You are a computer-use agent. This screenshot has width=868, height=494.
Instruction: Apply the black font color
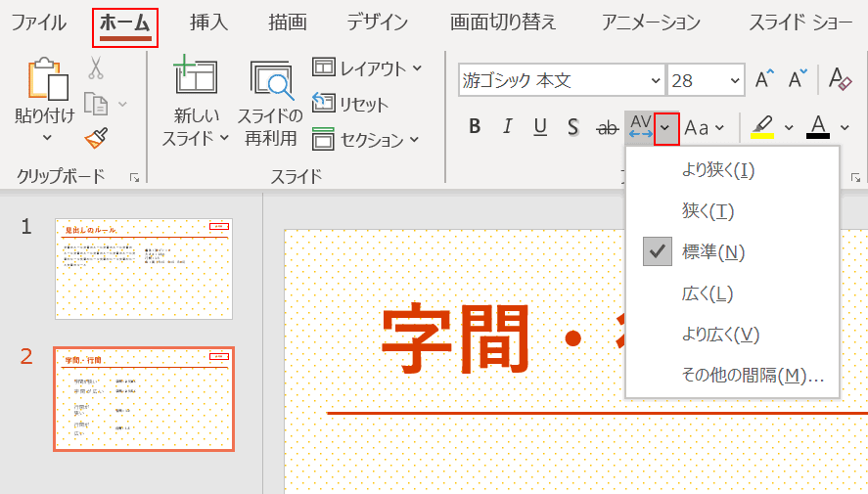coord(818,127)
